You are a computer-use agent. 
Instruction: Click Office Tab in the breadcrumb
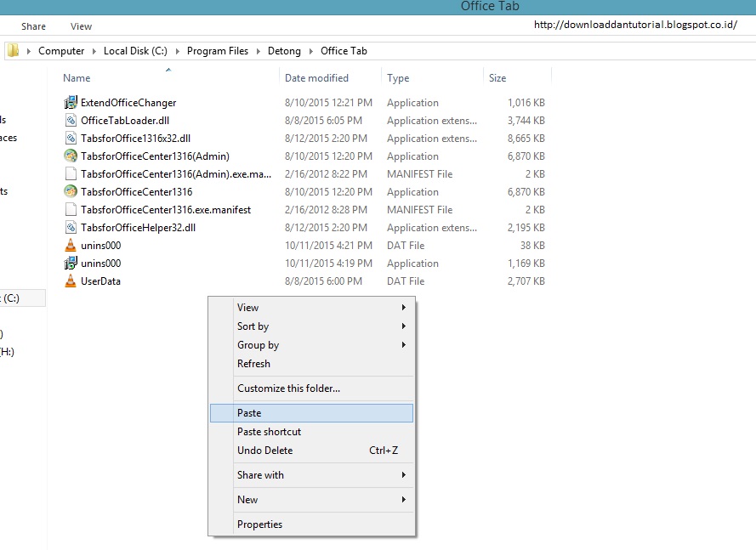344,51
